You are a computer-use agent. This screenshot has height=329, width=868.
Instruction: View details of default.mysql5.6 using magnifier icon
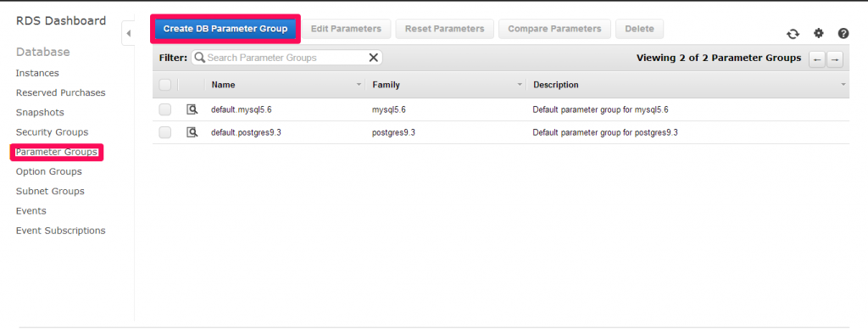pos(192,109)
